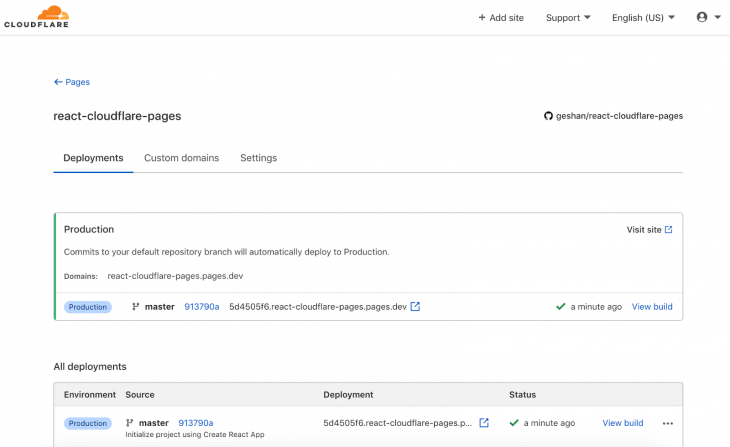Click the Cloudflare logo
Viewport: 730px width, 447px height.
(x=36, y=17)
